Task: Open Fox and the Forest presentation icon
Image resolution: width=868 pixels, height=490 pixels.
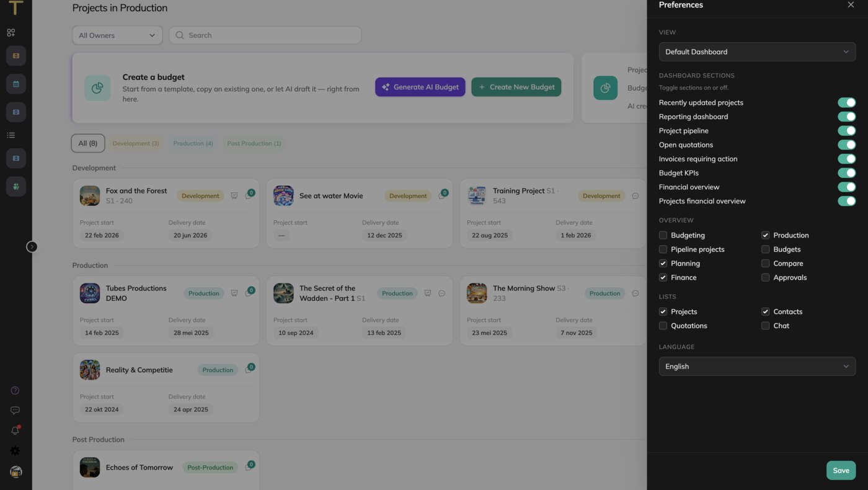Action: (234, 196)
